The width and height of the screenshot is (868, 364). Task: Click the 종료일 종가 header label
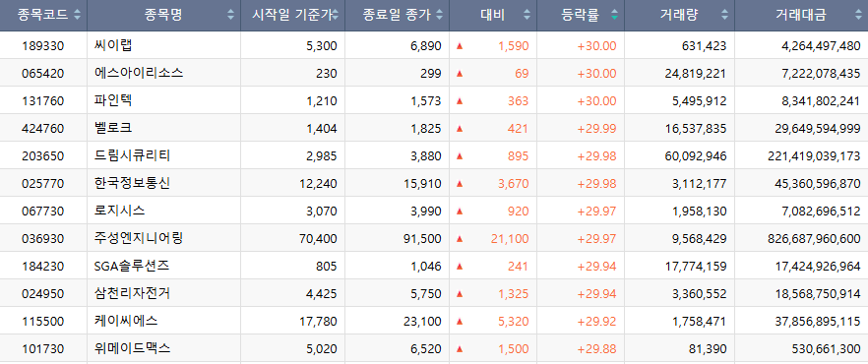tap(397, 16)
